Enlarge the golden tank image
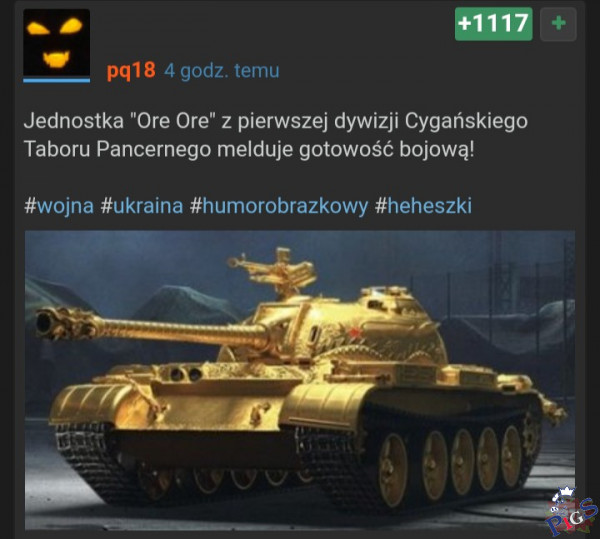Viewport: 600px width, 539px height. point(300,380)
